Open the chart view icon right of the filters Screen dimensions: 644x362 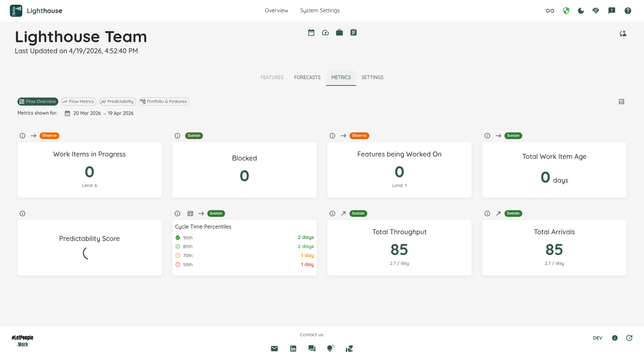(x=622, y=101)
